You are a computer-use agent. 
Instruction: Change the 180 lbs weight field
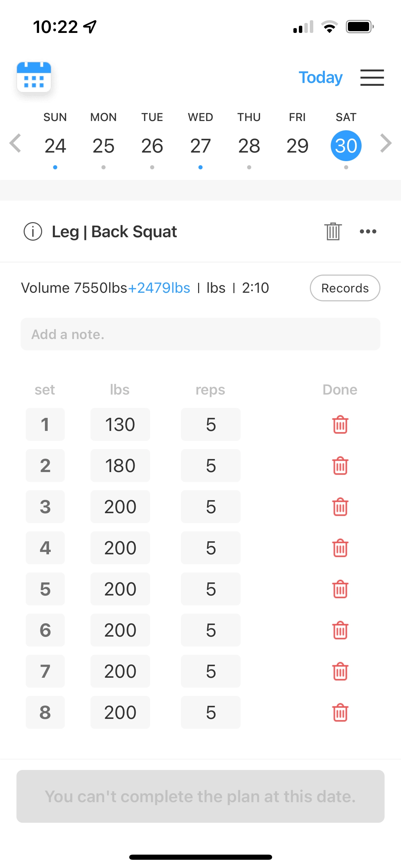[120, 466]
